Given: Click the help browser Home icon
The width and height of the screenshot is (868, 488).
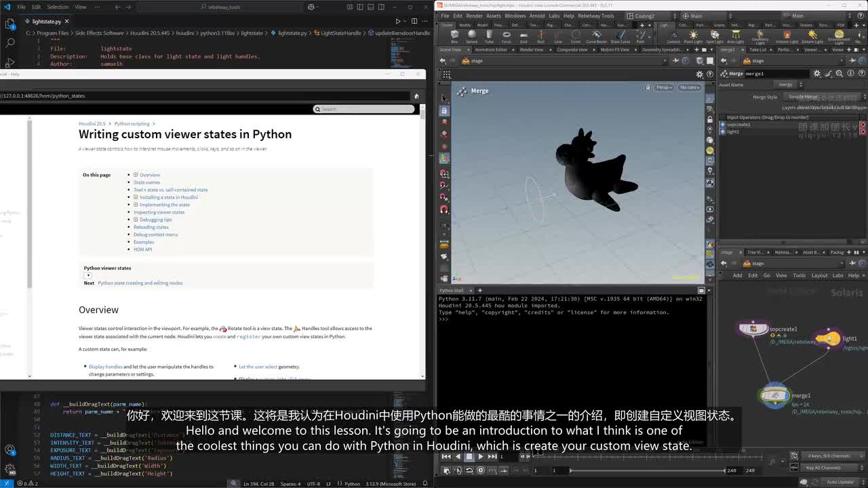Looking at the screenshot, I should pos(416,96).
